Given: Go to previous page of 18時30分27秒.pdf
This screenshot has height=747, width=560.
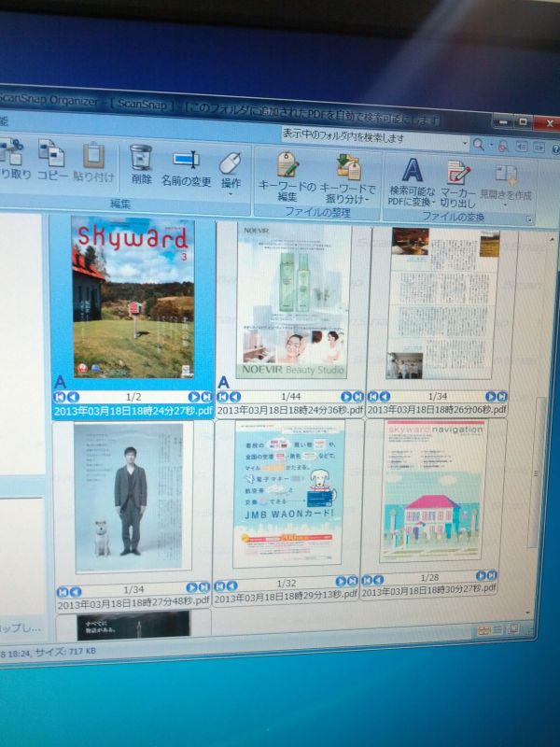Looking at the screenshot, I should coord(379,580).
